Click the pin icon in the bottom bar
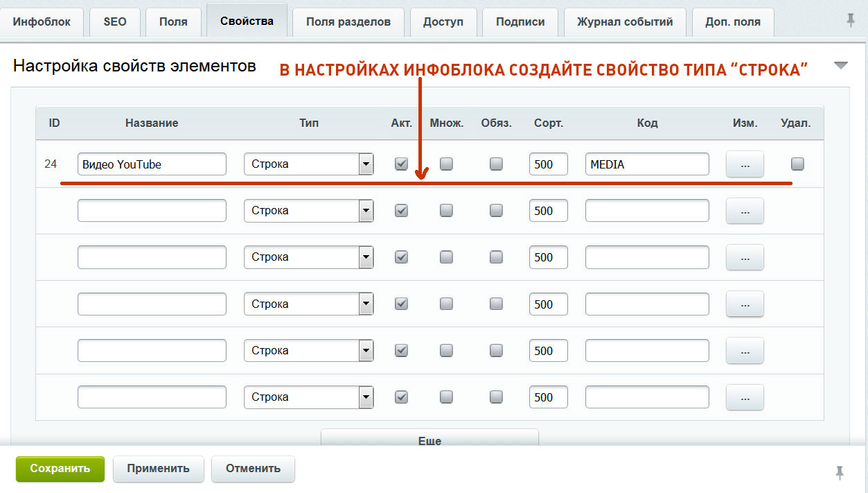This screenshot has height=493, width=868. coord(840,473)
